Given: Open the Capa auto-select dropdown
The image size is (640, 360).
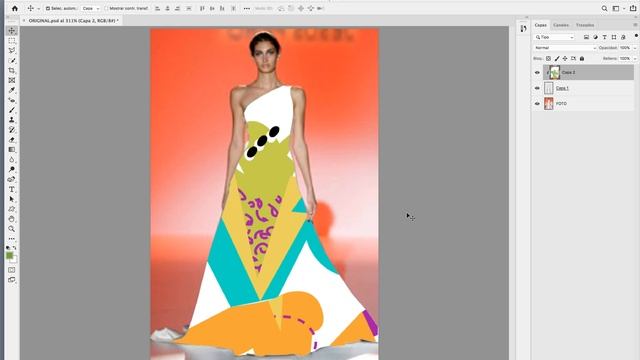Looking at the screenshot, I should pos(91,8).
